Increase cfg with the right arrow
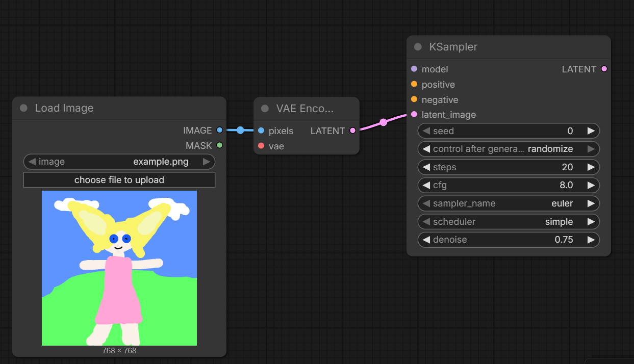Screen dimensions: 634x364 (591, 185)
